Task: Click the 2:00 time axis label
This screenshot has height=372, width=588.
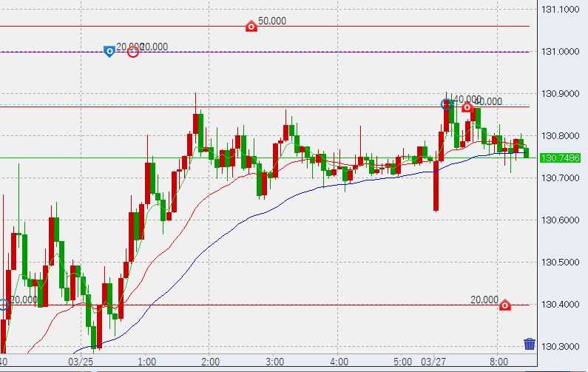Action: (209, 362)
